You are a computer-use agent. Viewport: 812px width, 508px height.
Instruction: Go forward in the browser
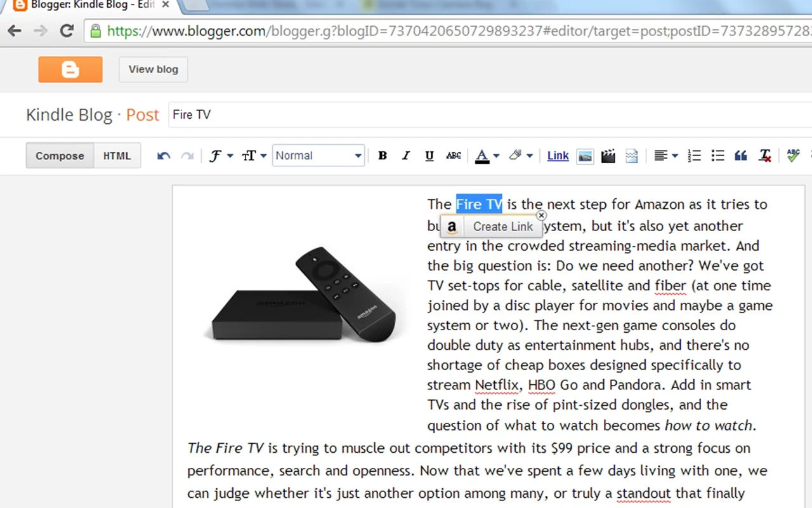[x=40, y=30]
